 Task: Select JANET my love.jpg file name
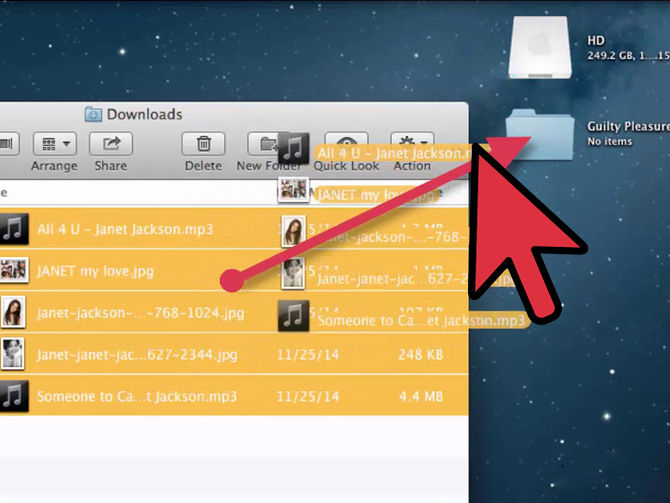pos(95,271)
